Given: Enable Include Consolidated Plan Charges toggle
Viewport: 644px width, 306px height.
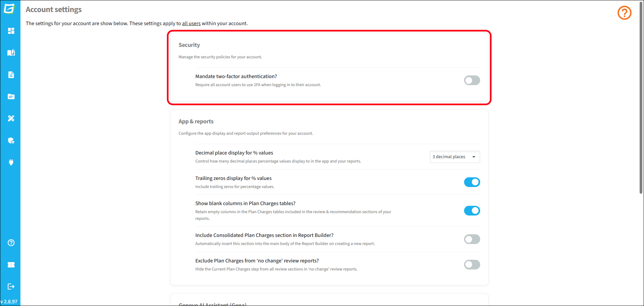Looking at the screenshot, I should [x=472, y=239].
